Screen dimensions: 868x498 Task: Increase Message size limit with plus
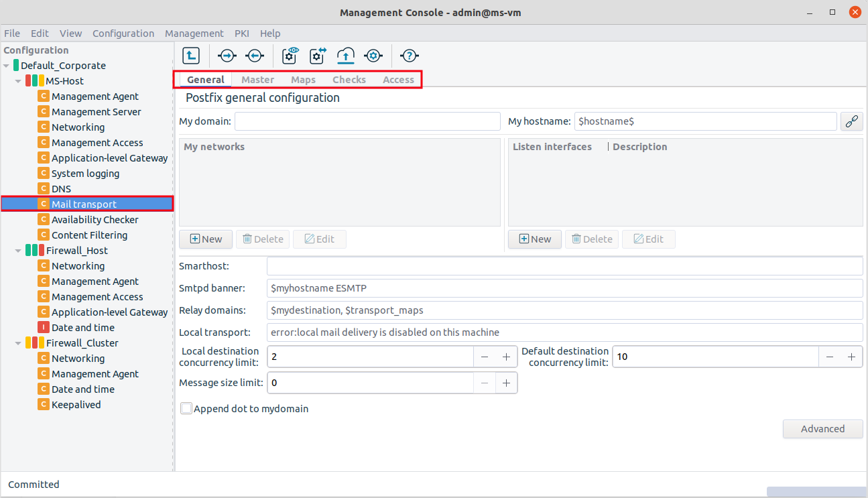coord(506,383)
